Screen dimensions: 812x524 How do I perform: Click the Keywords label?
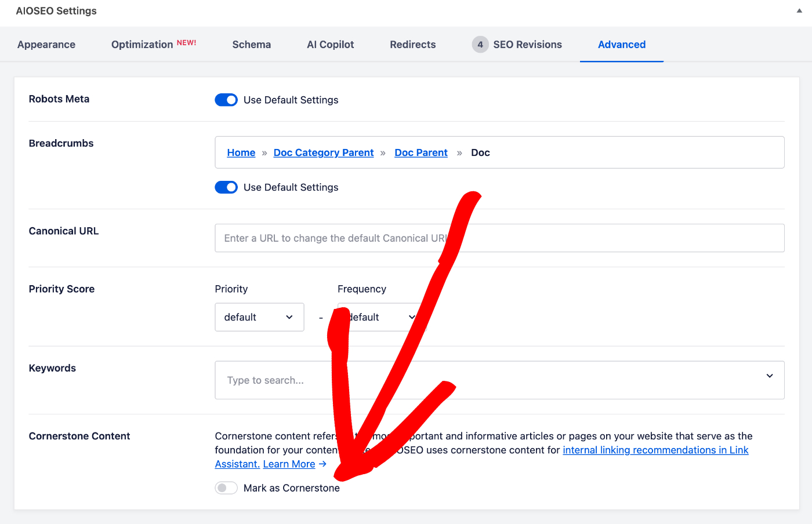coord(52,368)
